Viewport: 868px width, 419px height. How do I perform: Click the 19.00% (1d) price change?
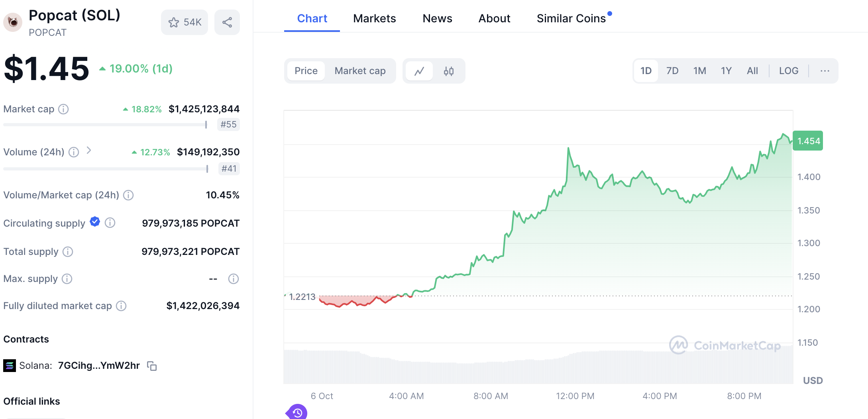pyautogui.click(x=136, y=69)
